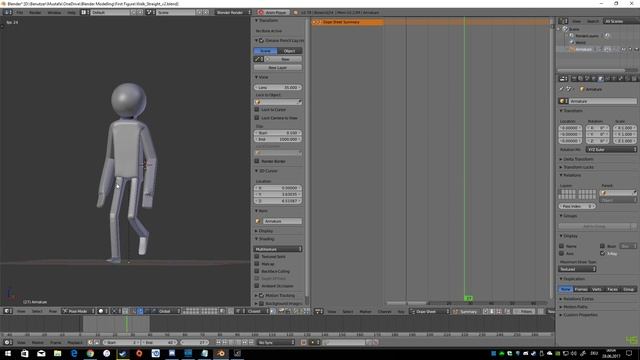Open the Dope Sheet editor type selector
This screenshot has width=640, height=360.
[318, 311]
